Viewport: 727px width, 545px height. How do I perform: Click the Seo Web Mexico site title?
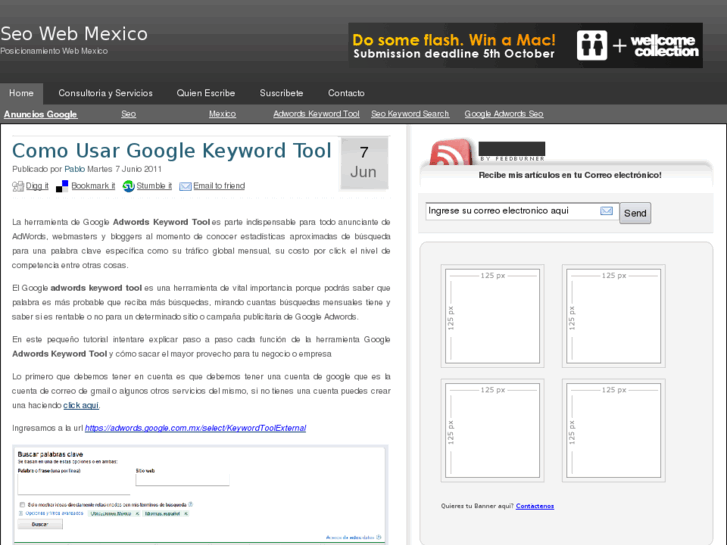pos(74,34)
